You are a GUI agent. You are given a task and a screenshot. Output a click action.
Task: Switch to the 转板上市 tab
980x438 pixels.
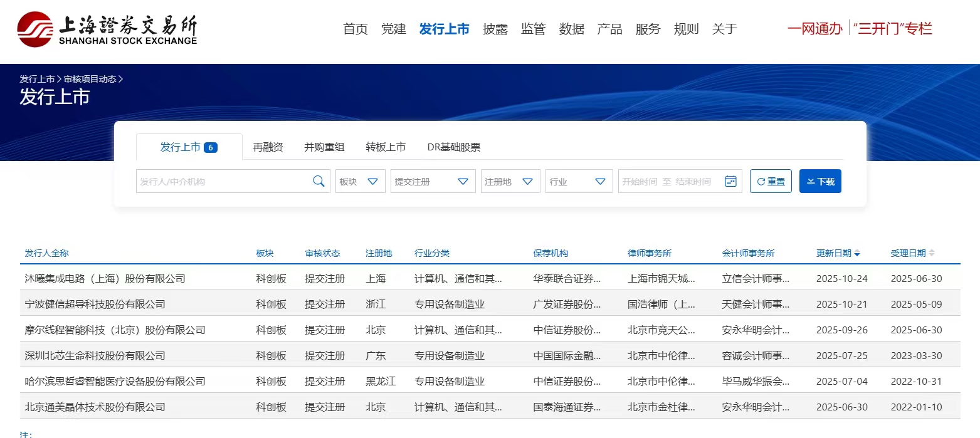tap(386, 147)
